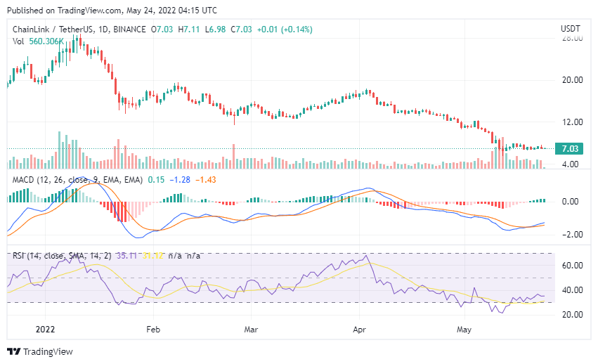Click the 'Vol' indicator label
This screenshot has width=598, height=364.
point(18,41)
